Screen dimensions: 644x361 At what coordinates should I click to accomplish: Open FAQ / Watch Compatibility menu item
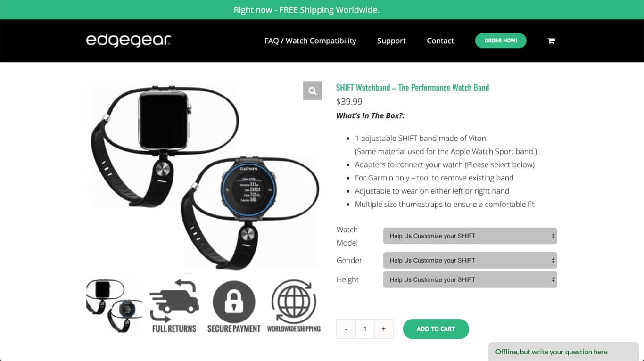click(x=310, y=41)
